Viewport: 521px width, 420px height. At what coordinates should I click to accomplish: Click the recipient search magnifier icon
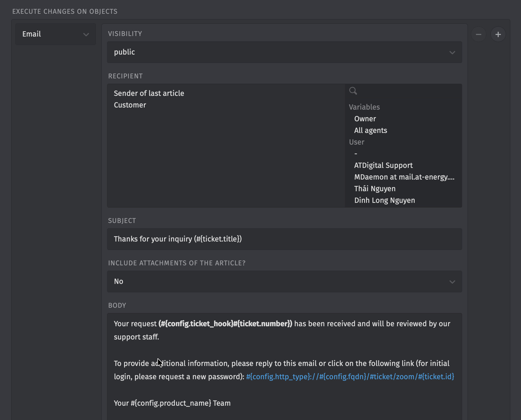353,91
